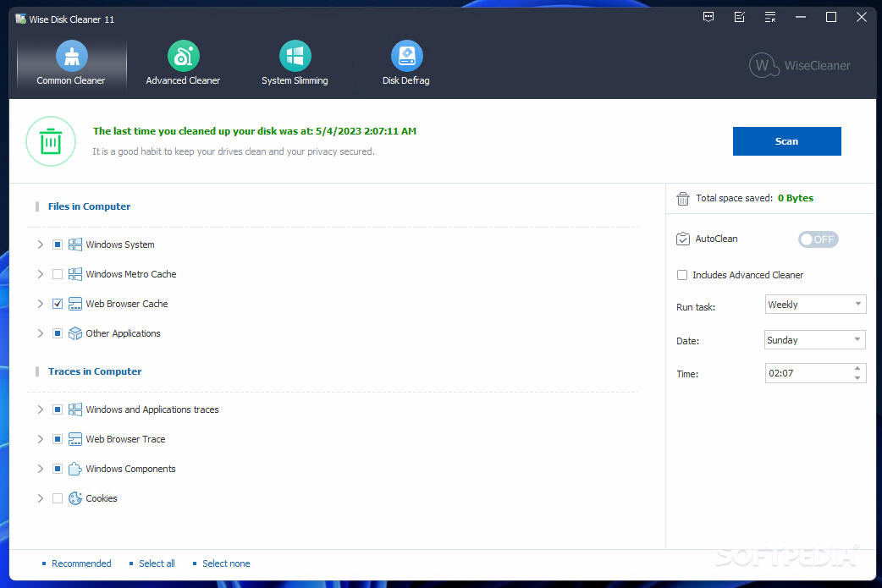
Task: Click the Traces in Computer heading
Action: [95, 371]
